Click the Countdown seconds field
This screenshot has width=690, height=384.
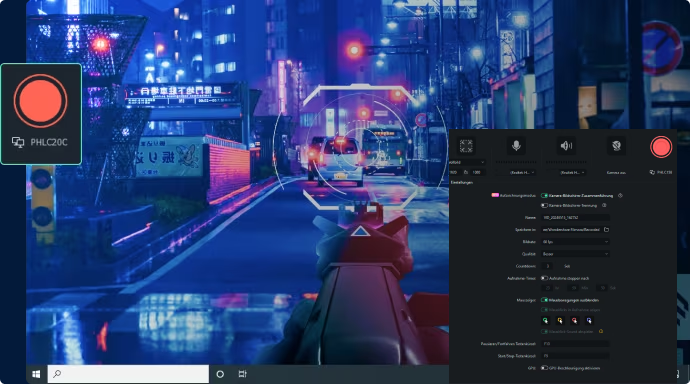(x=547, y=266)
